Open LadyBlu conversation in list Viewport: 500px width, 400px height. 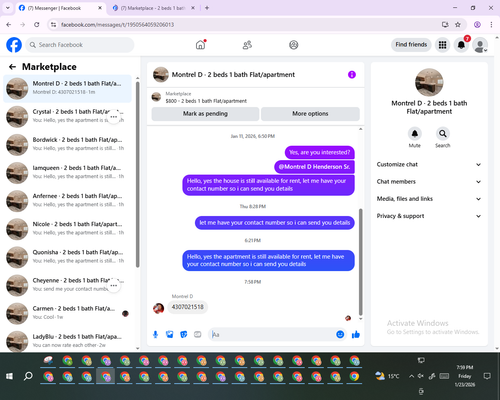point(67,341)
